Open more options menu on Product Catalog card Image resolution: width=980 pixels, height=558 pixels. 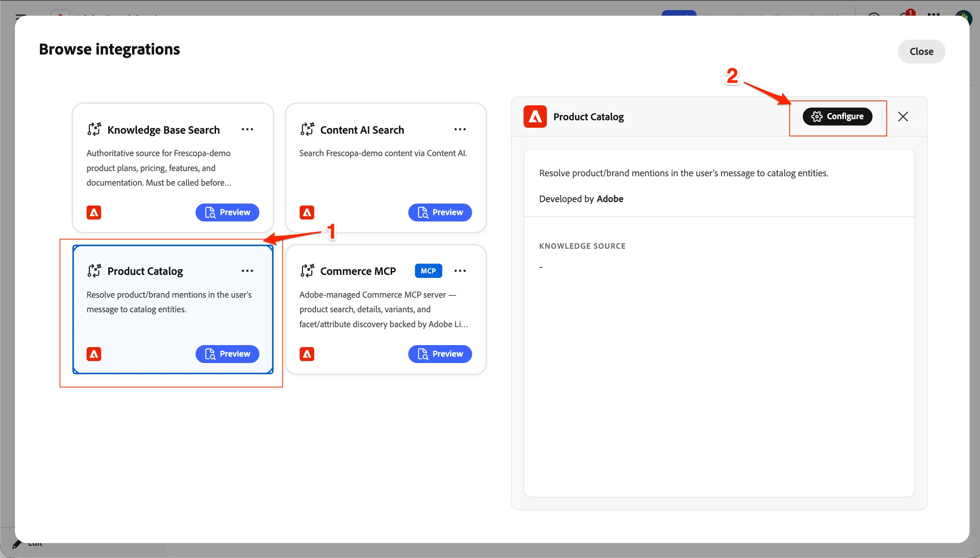pyautogui.click(x=247, y=271)
